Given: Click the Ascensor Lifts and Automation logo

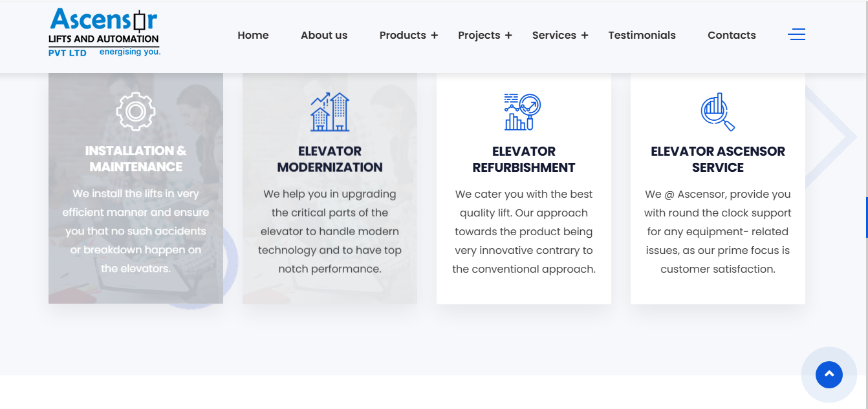Looking at the screenshot, I should (x=104, y=33).
